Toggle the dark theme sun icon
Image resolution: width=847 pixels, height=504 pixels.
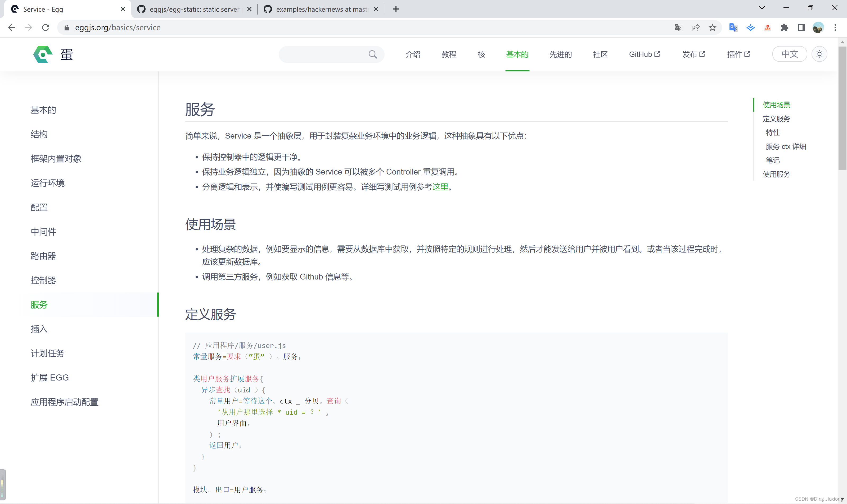coord(819,54)
